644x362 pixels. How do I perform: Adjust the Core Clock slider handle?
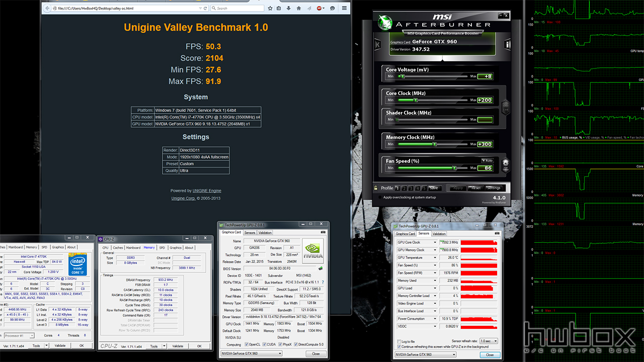tap(416, 100)
